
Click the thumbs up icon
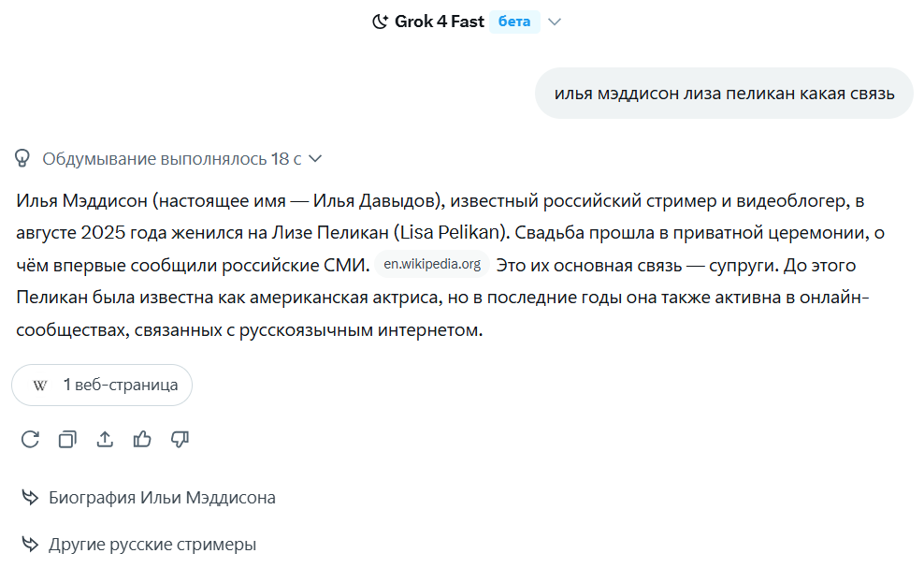[142, 439]
